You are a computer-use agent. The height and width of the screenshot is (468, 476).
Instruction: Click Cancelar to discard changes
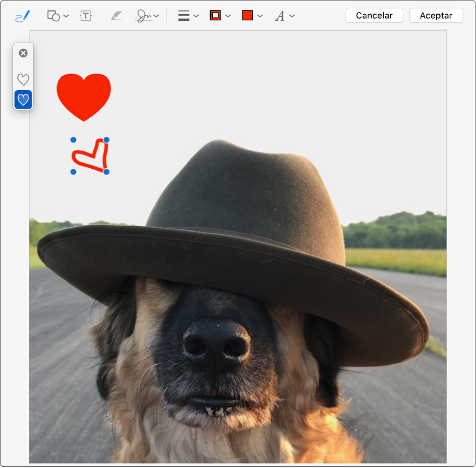374,15
